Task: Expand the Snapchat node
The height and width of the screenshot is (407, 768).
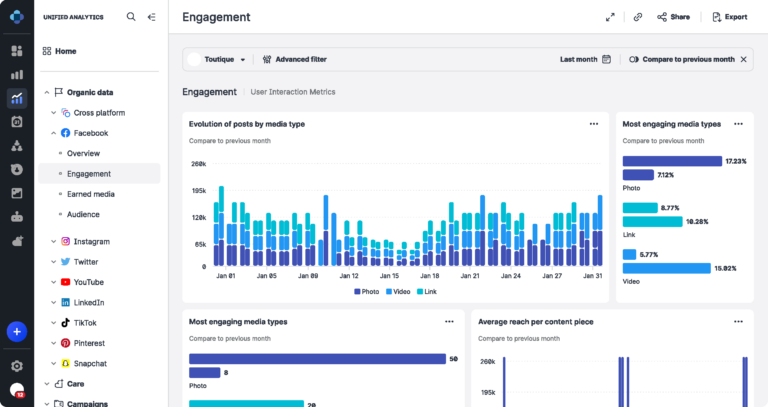Action: click(x=53, y=363)
